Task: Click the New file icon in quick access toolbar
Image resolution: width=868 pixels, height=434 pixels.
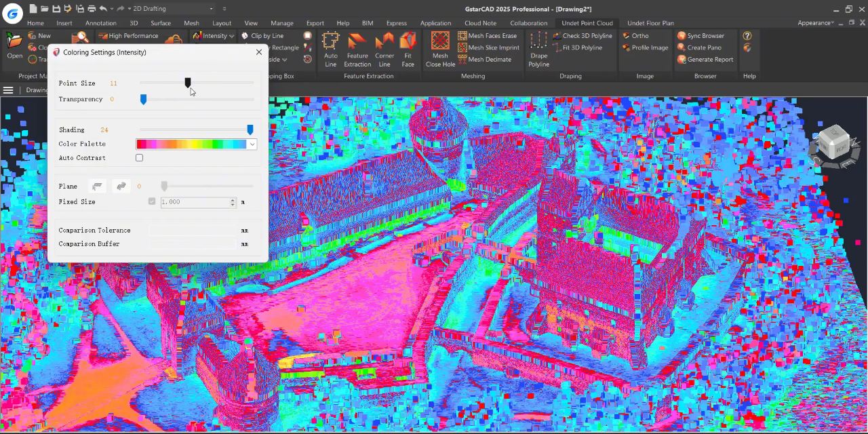Action: coord(32,9)
